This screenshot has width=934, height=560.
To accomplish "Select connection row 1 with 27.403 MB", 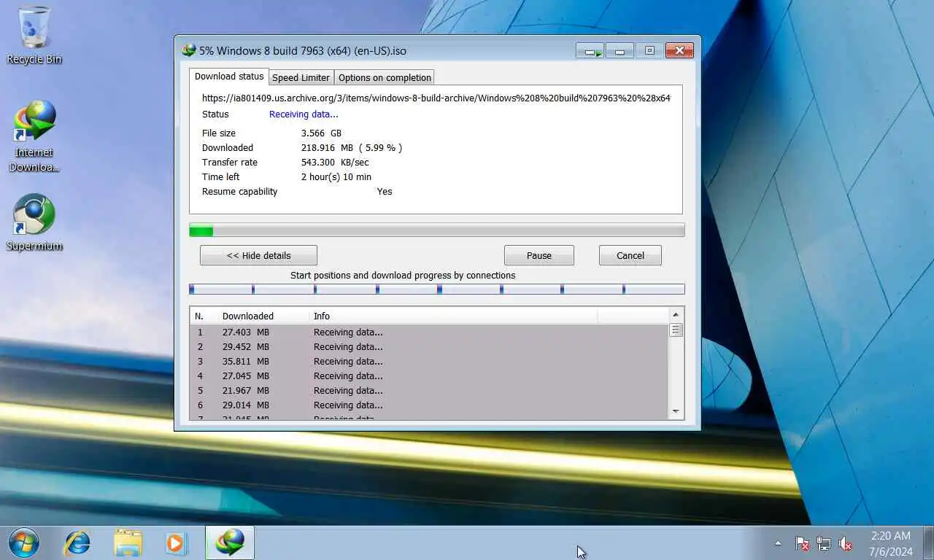I will tap(429, 332).
